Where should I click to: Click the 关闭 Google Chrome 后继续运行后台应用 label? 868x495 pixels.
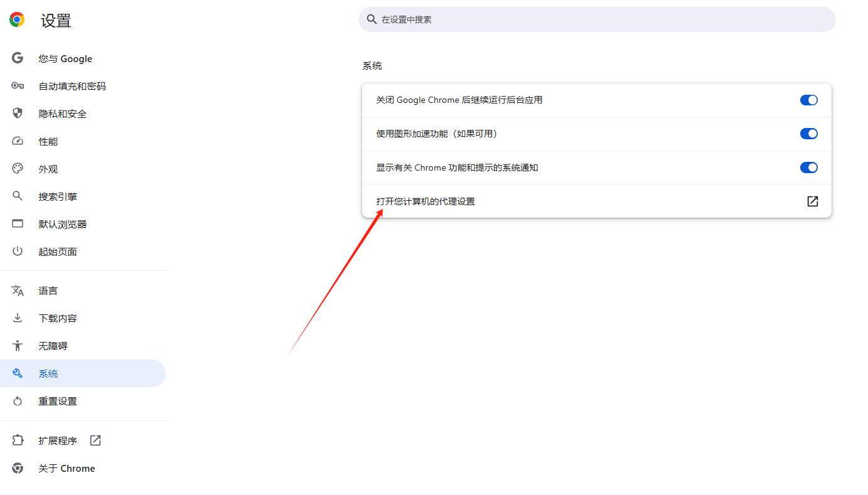459,100
